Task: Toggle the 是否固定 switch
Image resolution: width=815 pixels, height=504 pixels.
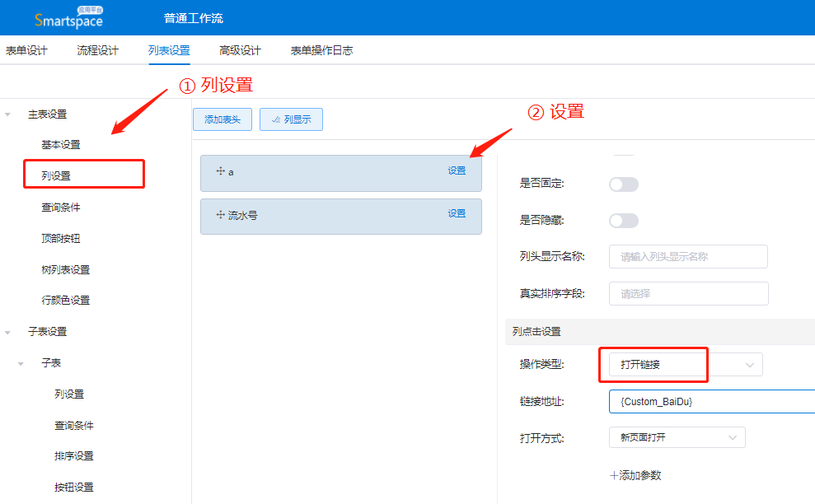Action: (x=623, y=184)
